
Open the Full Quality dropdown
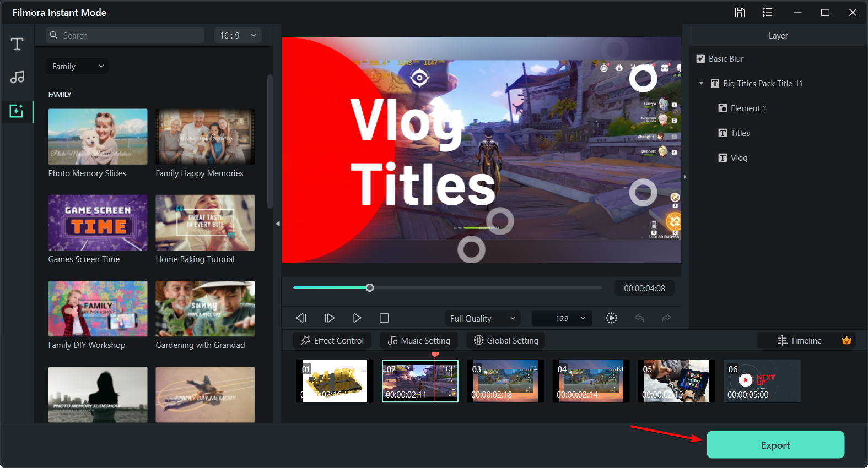[x=482, y=318]
